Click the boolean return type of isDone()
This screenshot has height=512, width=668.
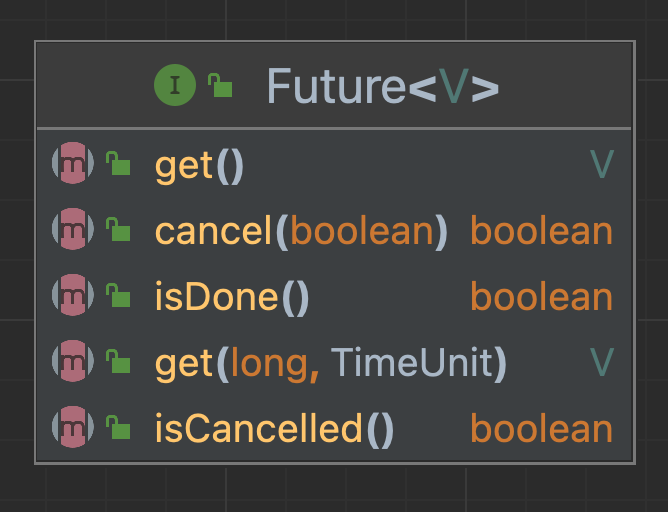click(541, 296)
